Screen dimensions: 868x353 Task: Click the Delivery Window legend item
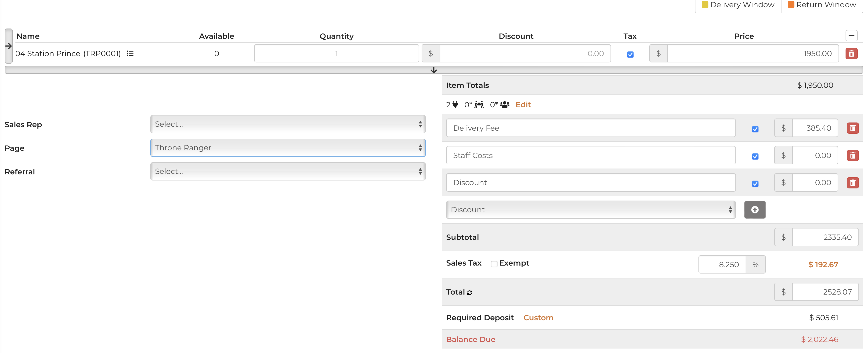coord(738,5)
